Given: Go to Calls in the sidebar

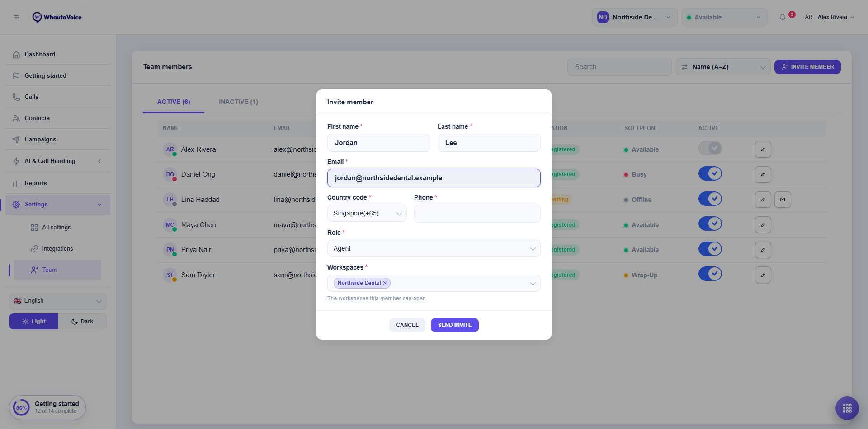Looking at the screenshot, I should pyautogui.click(x=58, y=97).
